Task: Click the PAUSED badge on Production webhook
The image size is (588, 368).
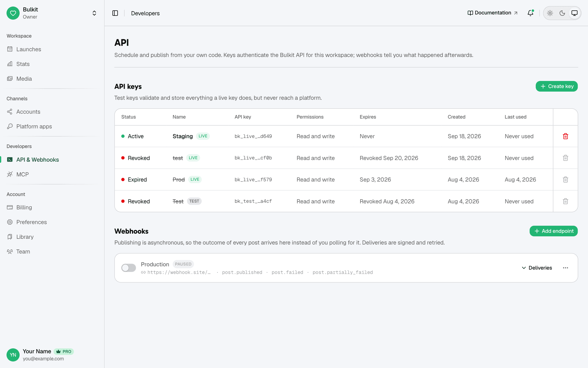Action: point(183,264)
